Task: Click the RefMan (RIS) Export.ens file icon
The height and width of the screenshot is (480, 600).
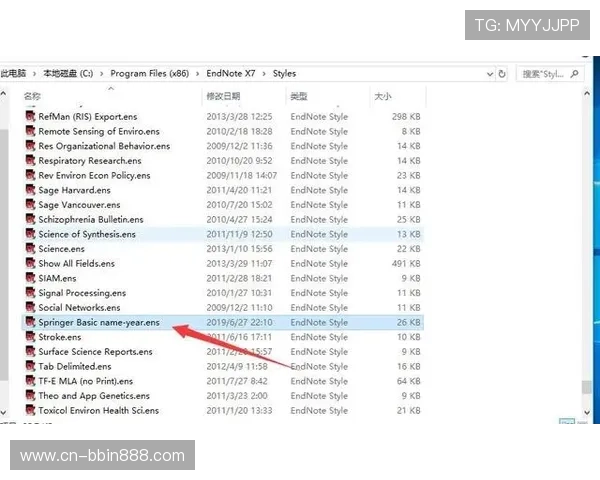Action: coord(31,116)
